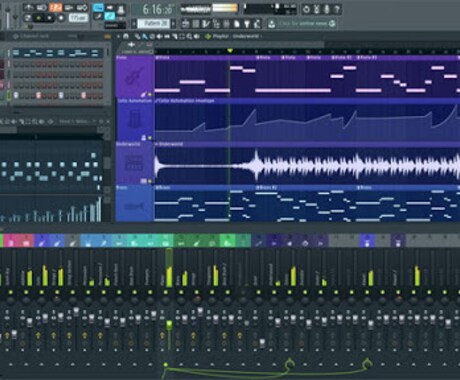Select the highlighted green mixer track fader
The height and width of the screenshot is (380, 460).
(x=169, y=324)
